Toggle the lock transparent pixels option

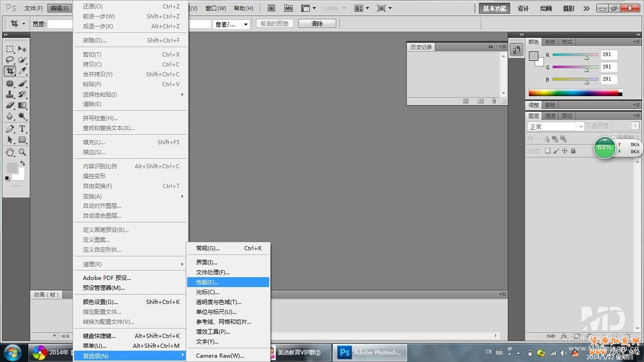tap(547, 151)
